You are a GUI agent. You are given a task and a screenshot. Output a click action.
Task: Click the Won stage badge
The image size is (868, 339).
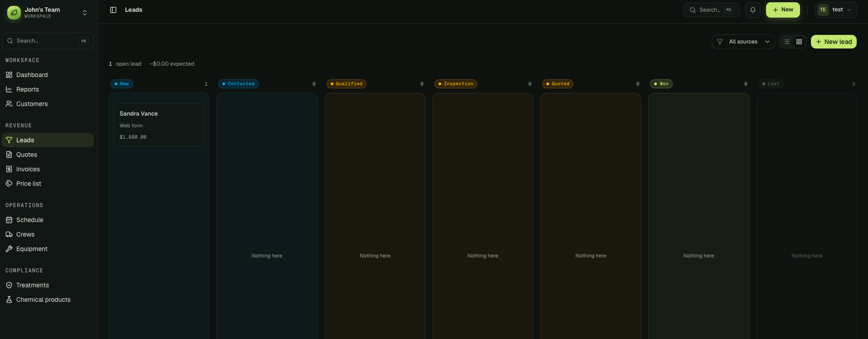661,84
